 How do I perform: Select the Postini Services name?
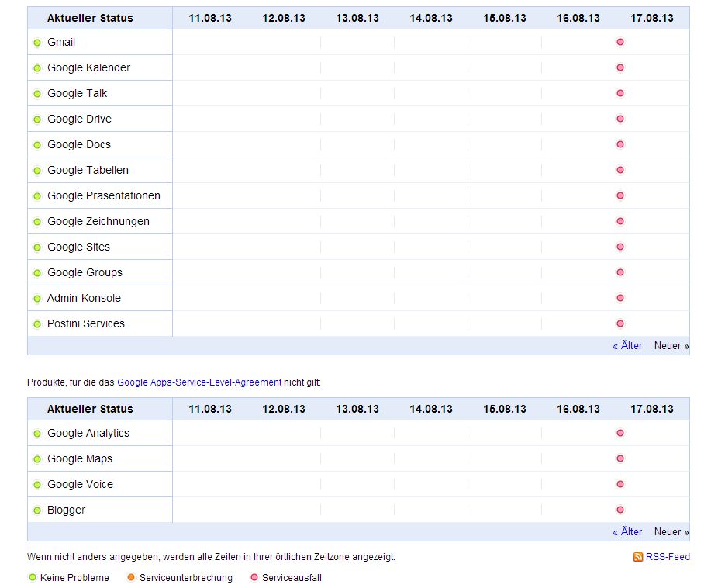(x=85, y=323)
